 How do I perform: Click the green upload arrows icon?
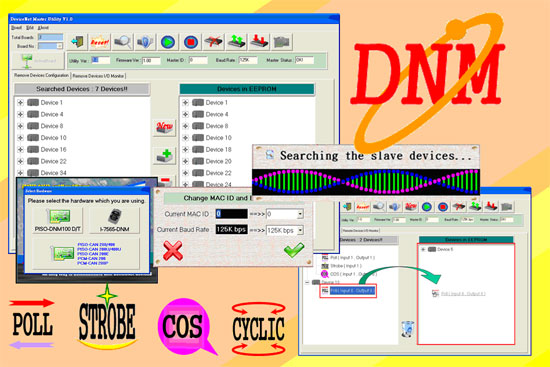coord(237,42)
